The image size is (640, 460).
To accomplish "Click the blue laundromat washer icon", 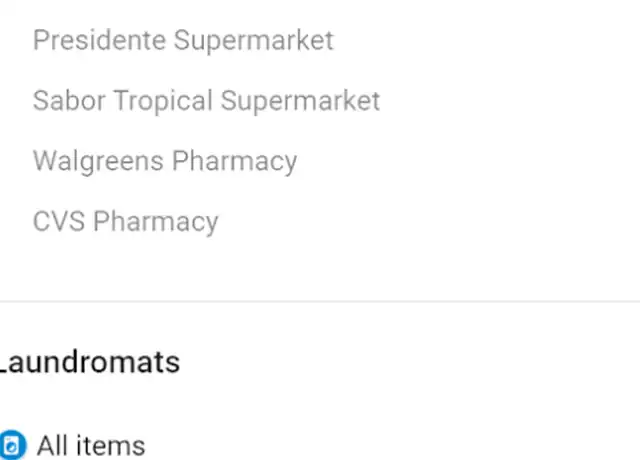I will point(12,445).
